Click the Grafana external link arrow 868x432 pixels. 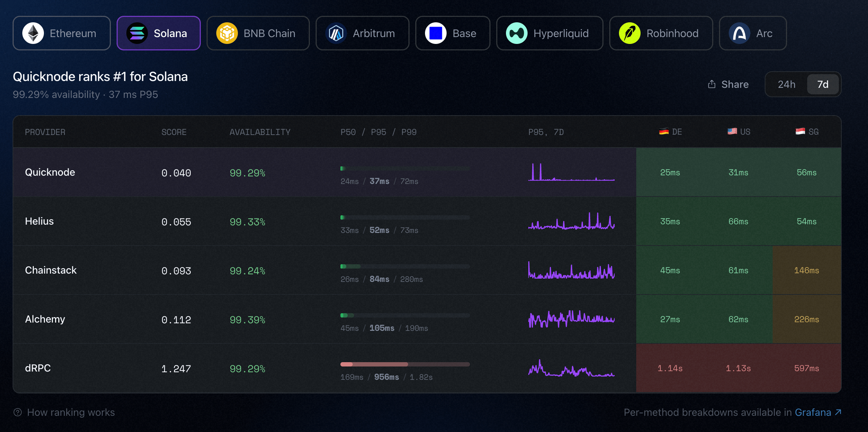tap(838, 412)
